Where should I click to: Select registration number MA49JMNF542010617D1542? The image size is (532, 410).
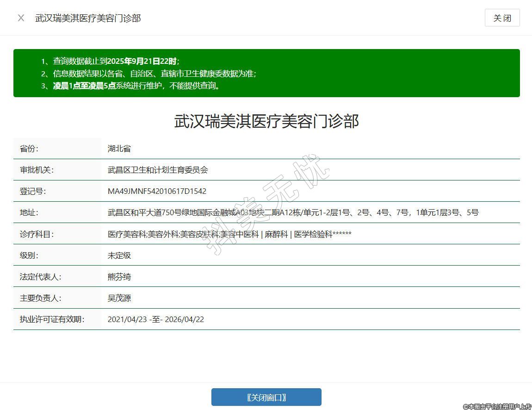(157, 191)
